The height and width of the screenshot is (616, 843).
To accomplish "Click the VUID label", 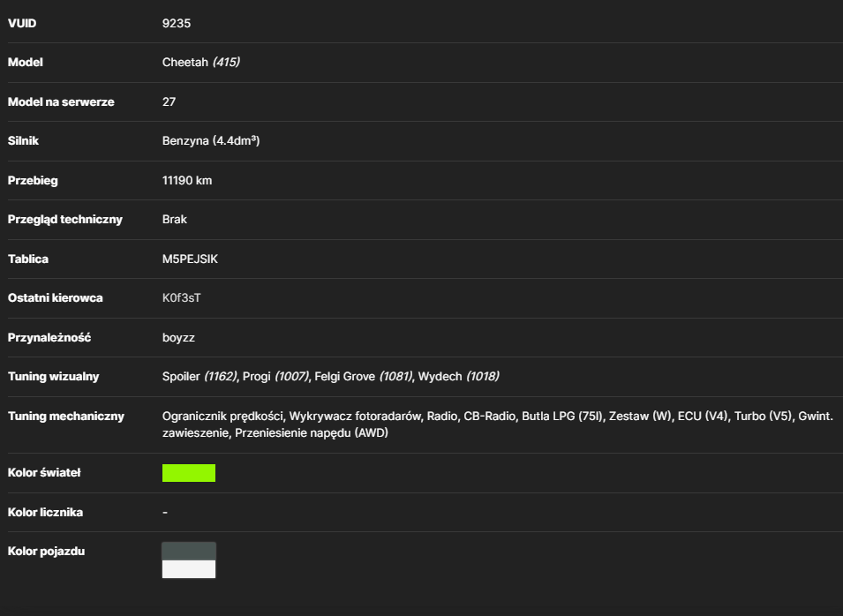I will pos(22,23).
